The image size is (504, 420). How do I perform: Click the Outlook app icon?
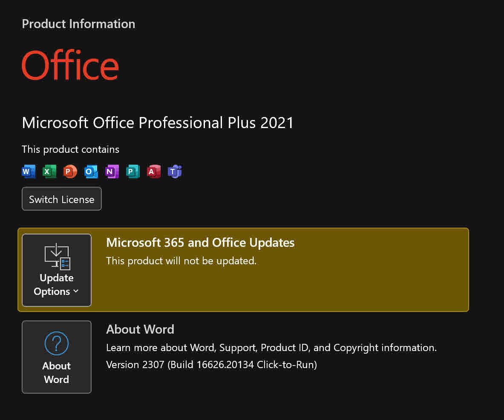point(91,171)
